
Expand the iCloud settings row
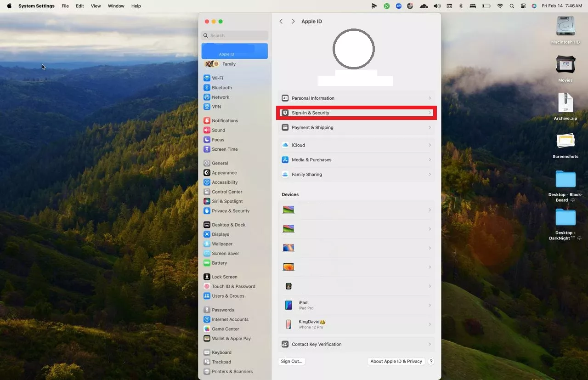tap(356, 145)
